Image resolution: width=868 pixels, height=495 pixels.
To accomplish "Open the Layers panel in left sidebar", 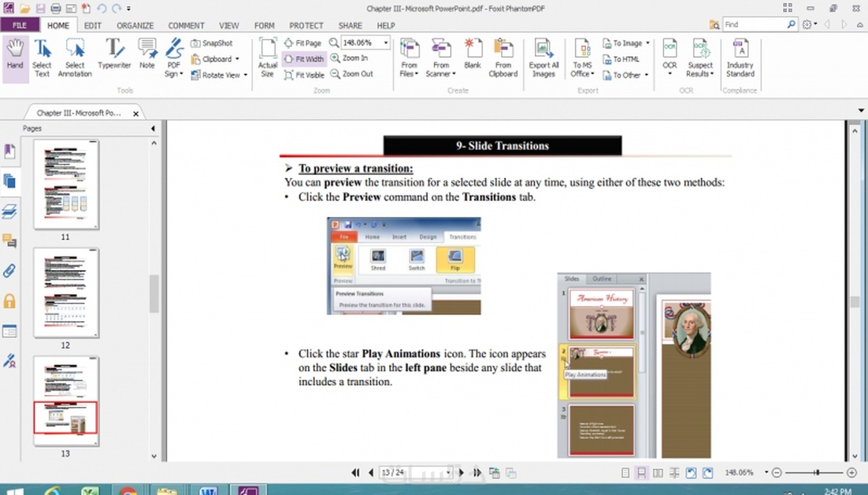I will tap(10, 211).
